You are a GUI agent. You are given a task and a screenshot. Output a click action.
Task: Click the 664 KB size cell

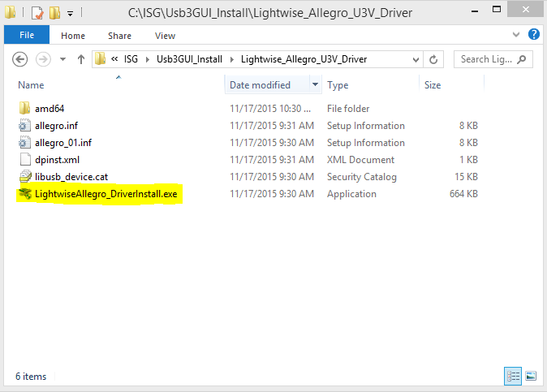pos(463,194)
